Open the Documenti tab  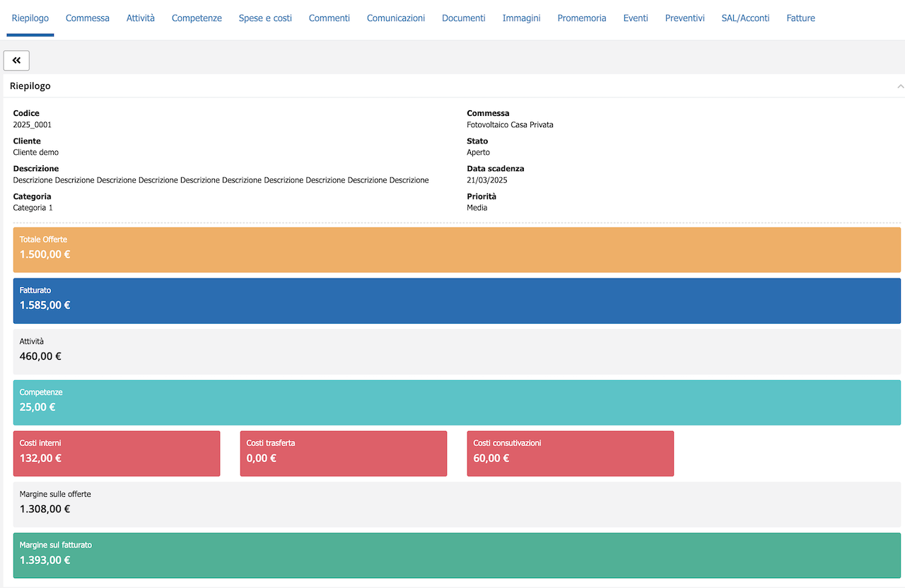(x=464, y=18)
